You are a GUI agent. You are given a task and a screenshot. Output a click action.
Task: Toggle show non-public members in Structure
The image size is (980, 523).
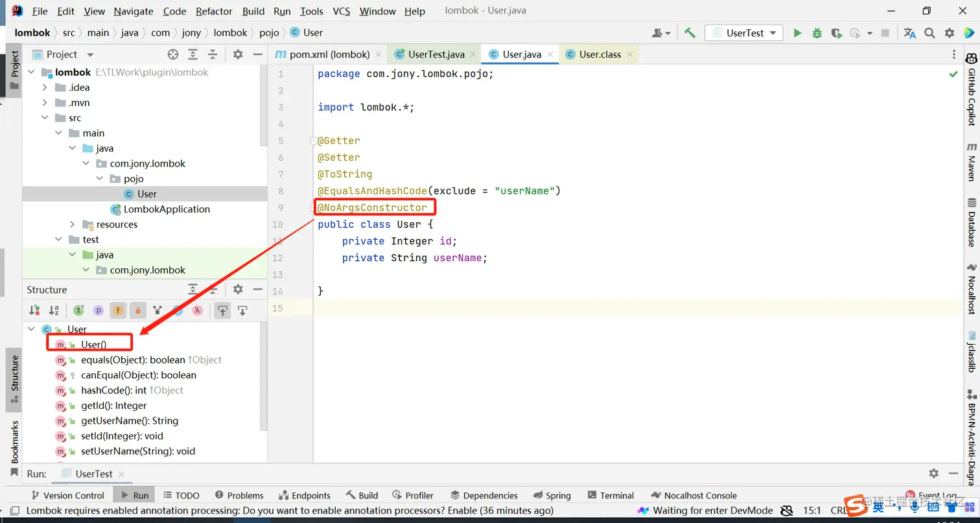pos(137,310)
